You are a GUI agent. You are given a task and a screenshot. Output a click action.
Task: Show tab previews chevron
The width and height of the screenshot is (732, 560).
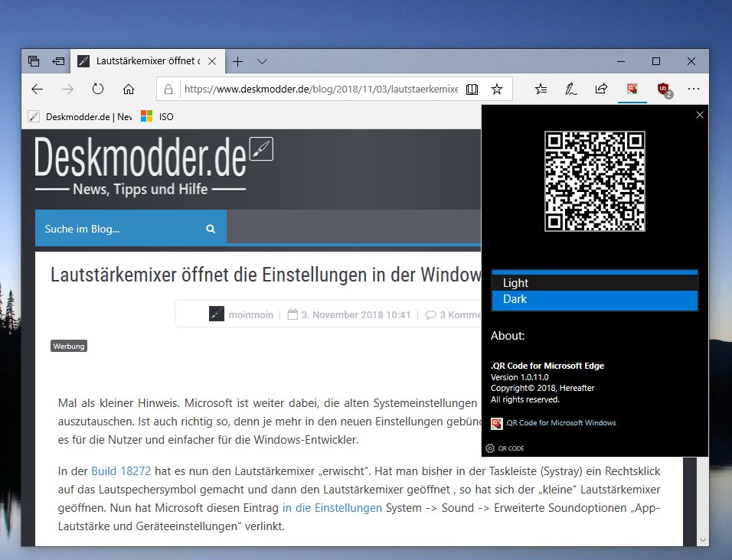click(262, 61)
